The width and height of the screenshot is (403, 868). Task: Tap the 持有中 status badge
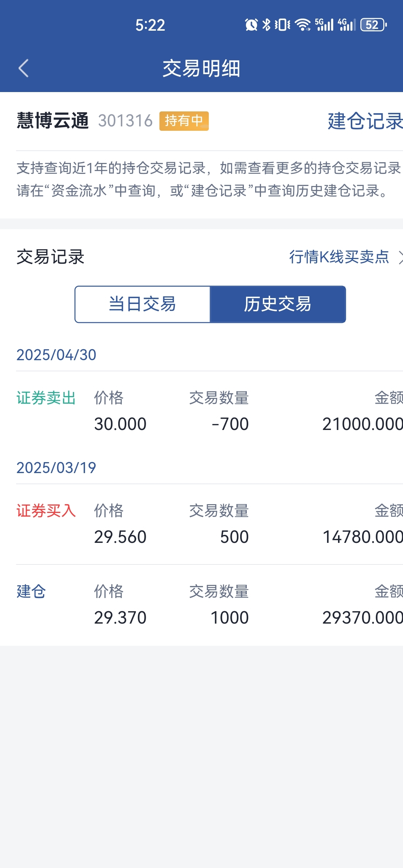click(x=184, y=121)
